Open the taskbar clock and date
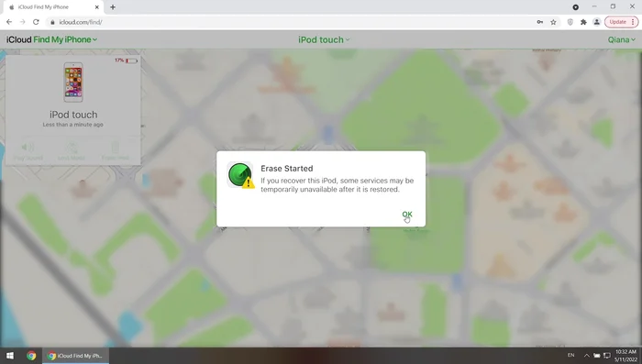The width and height of the screenshot is (642, 364). (x=626, y=356)
